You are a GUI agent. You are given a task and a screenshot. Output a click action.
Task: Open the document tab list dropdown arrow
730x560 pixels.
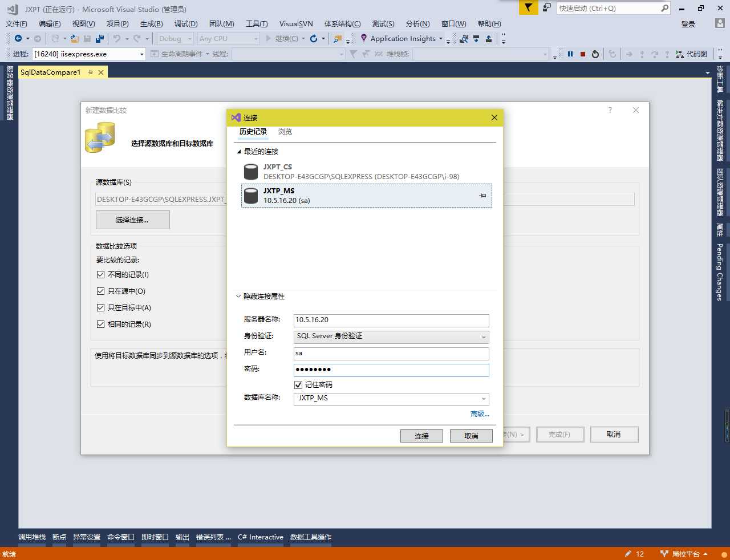708,73
